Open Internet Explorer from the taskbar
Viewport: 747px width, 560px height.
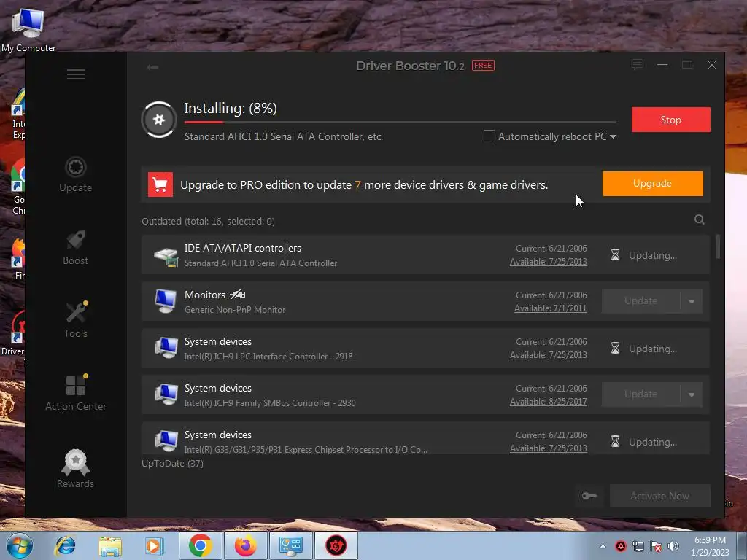tap(65, 545)
